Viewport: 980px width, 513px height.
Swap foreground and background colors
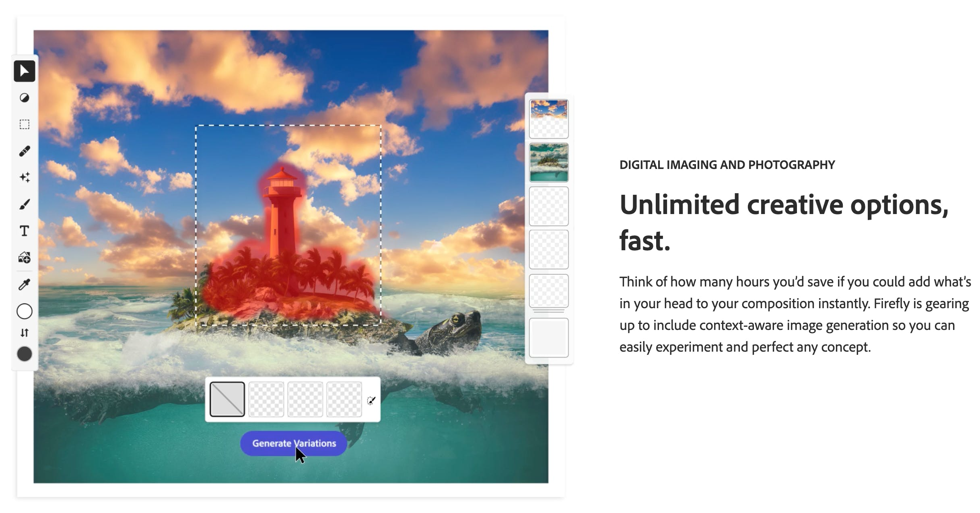[25, 333]
